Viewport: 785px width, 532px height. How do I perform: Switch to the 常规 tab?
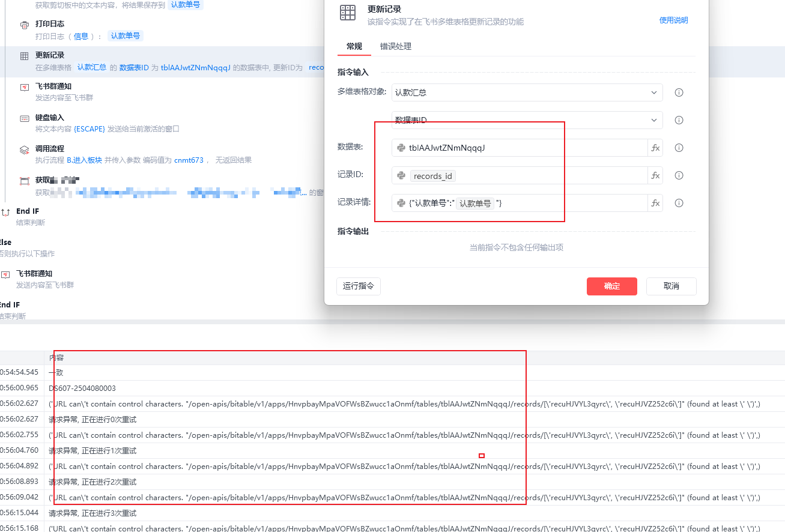coord(354,46)
